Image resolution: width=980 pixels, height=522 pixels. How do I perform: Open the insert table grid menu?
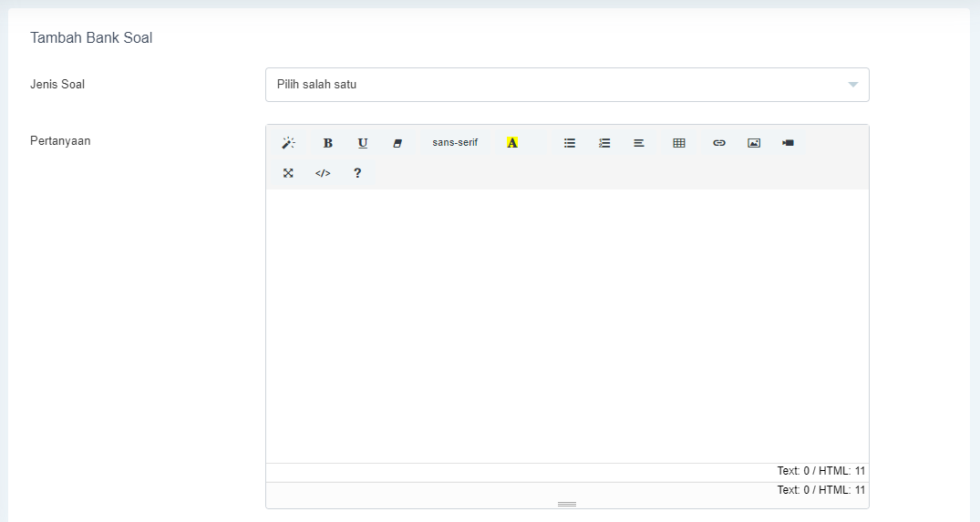tap(679, 143)
